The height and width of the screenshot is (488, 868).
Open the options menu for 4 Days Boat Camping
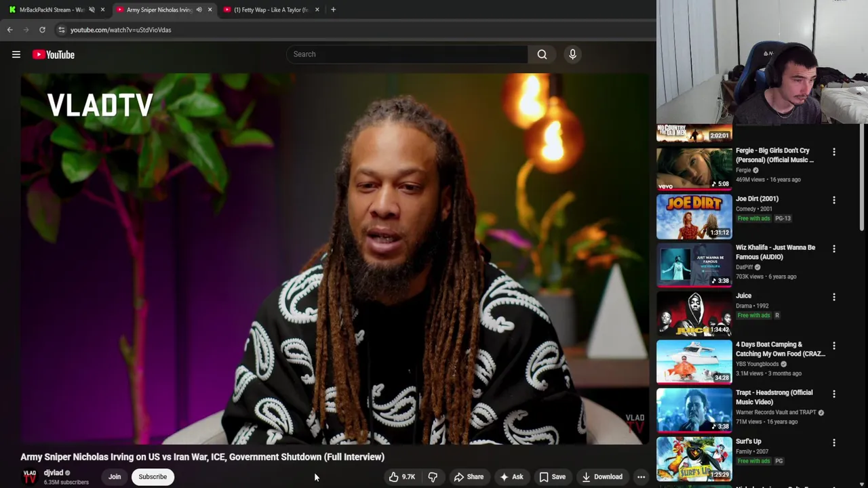coord(834,346)
